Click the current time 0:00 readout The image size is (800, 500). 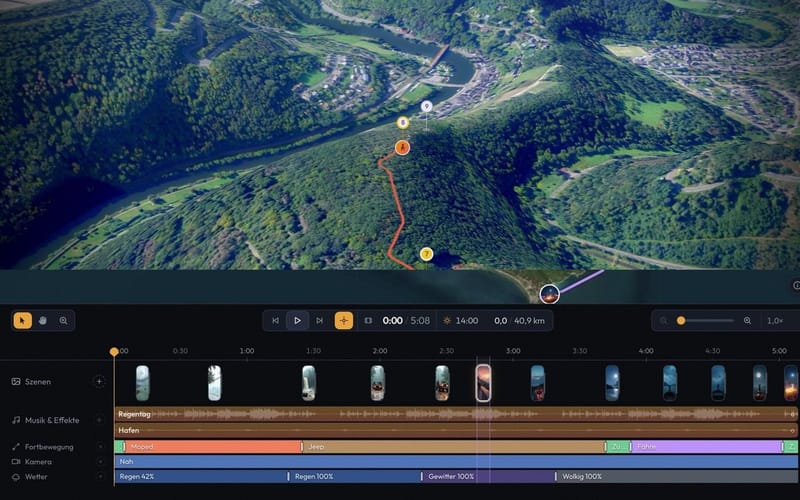tap(393, 320)
